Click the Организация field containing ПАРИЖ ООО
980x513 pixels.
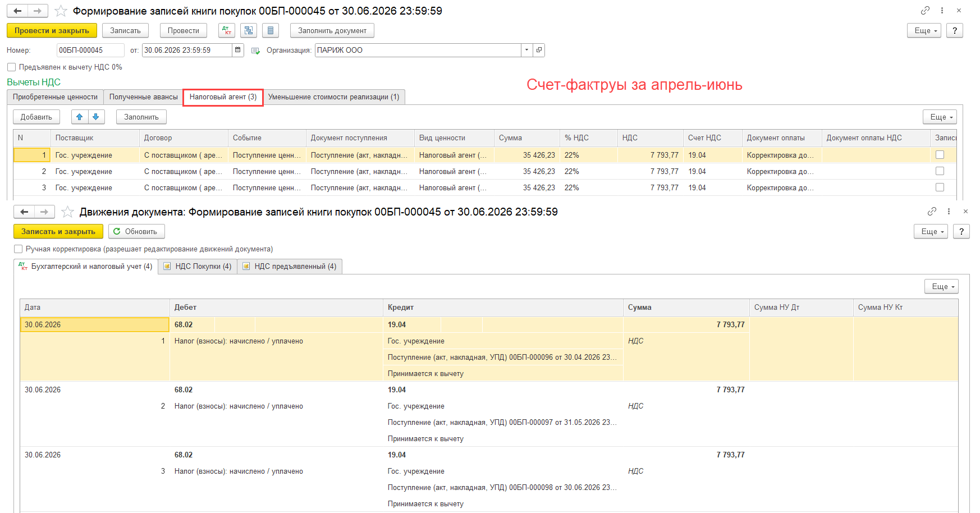(x=418, y=50)
